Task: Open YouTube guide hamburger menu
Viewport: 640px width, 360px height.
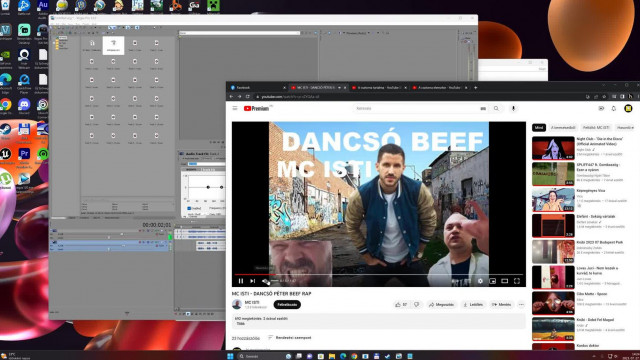Action: [x=235, y=108]
